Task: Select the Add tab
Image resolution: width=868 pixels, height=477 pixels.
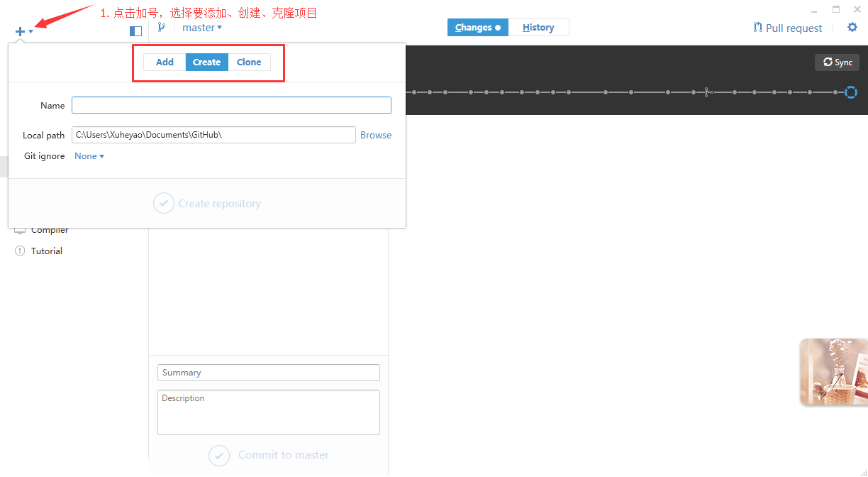Action: 165,62
